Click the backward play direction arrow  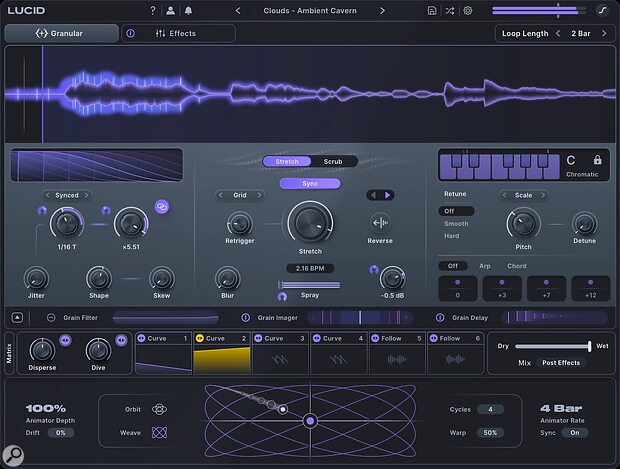[x=373, y=195]
